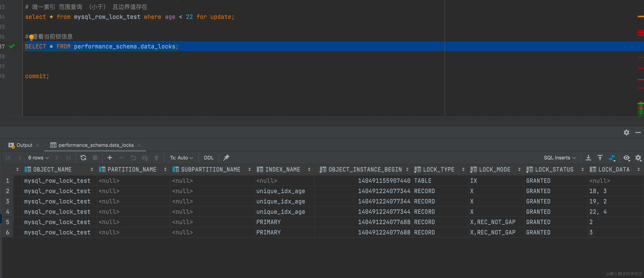Add a new row with plus icon

(110, 158)
